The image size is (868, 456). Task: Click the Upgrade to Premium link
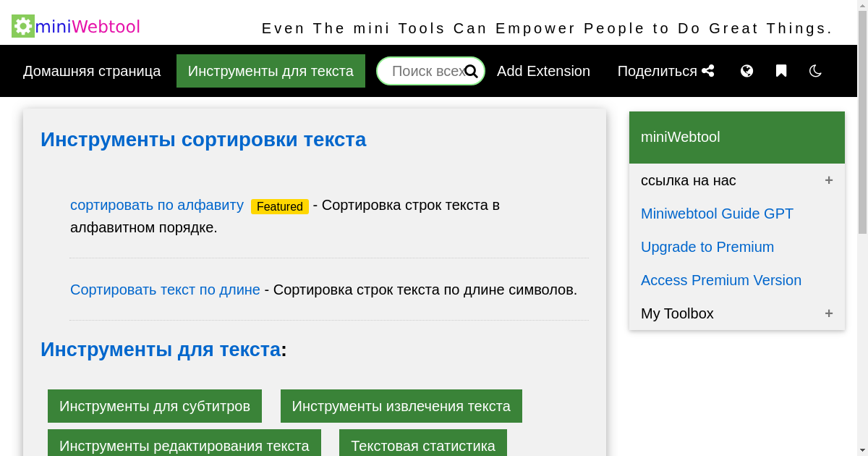[x=707, y=247]
